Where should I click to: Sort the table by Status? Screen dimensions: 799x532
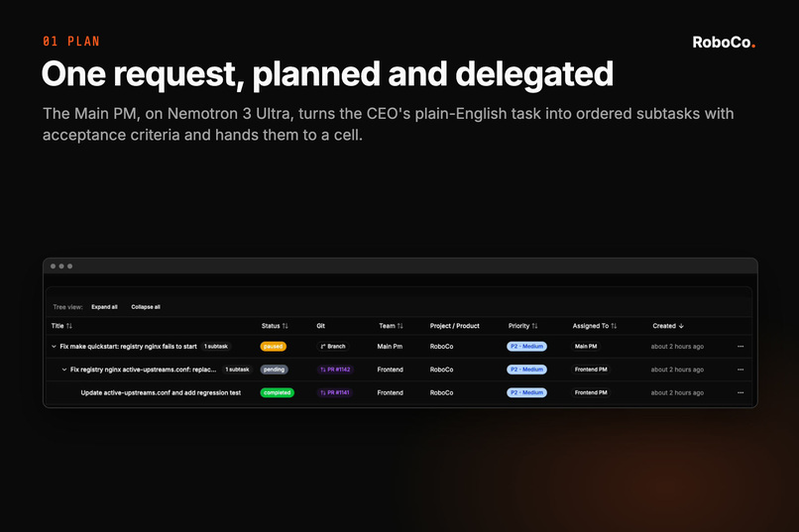[x=275, y=326]
